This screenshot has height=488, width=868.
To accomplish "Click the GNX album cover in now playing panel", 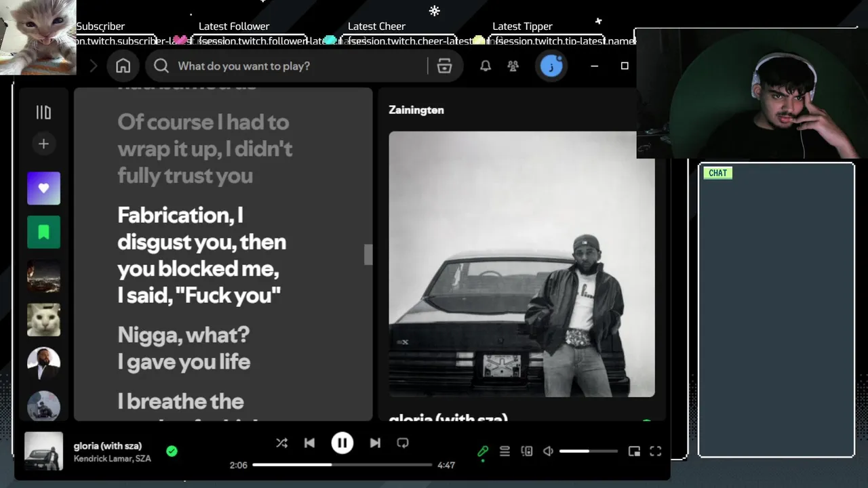I will [521, 264].
